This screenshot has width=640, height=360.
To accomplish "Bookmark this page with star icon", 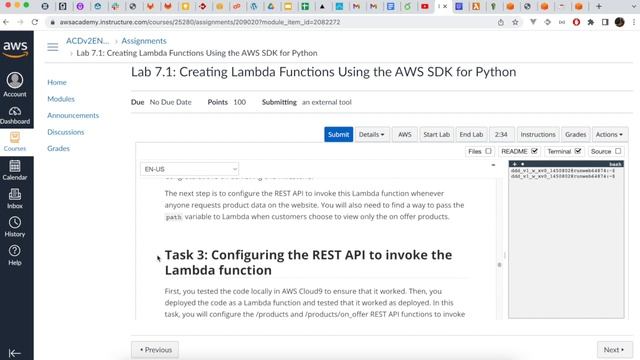I will click(x=515, y=22).
